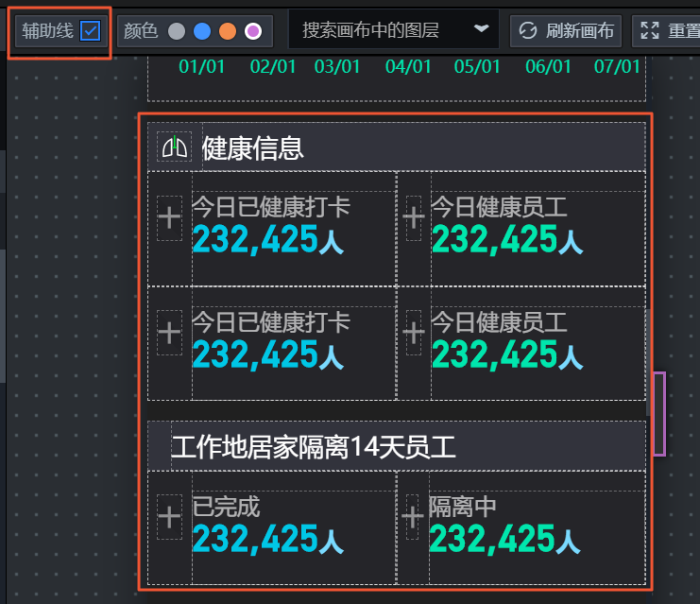Open the 搜索画布中的图层 layer search dropdown

coord(394,30)
